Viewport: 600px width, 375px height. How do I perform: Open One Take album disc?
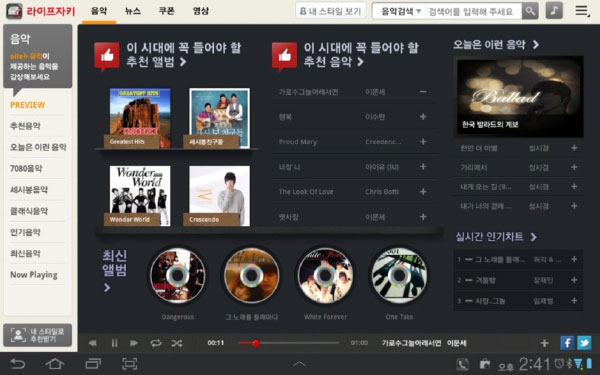(399, 275)
